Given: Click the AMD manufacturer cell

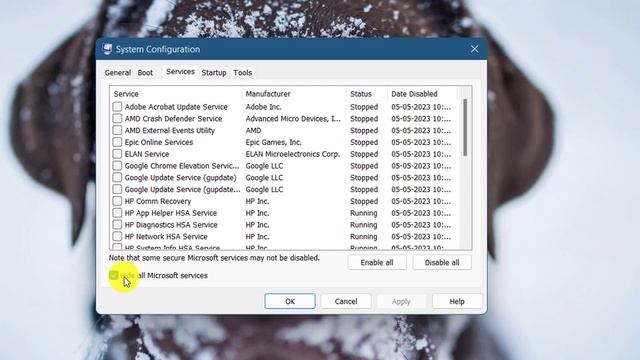Looking at the screenshot, I should tap(253, 131).
